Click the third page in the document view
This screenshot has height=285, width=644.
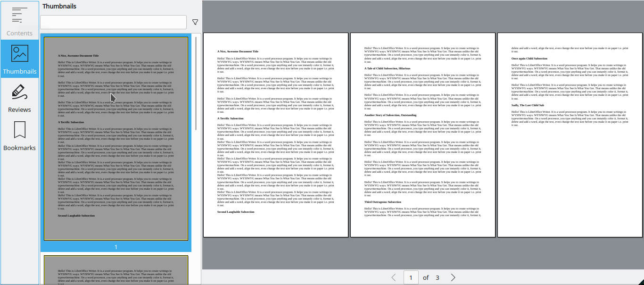point(570,134)
